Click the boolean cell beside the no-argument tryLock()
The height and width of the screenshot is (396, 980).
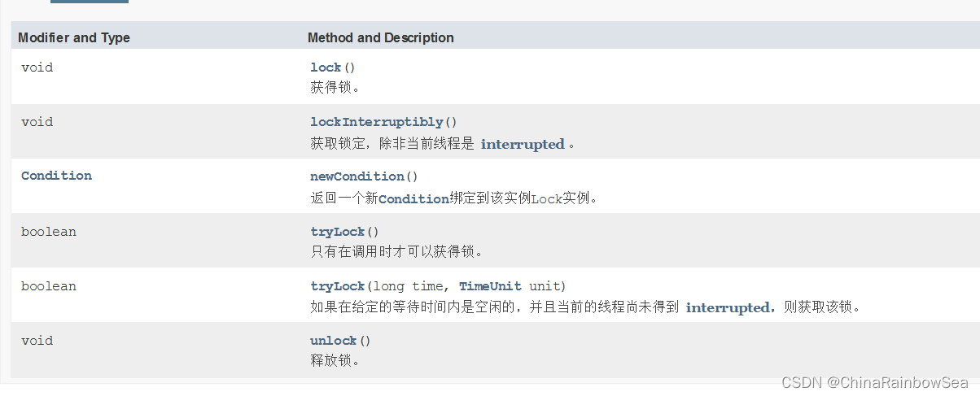[49, 232]
